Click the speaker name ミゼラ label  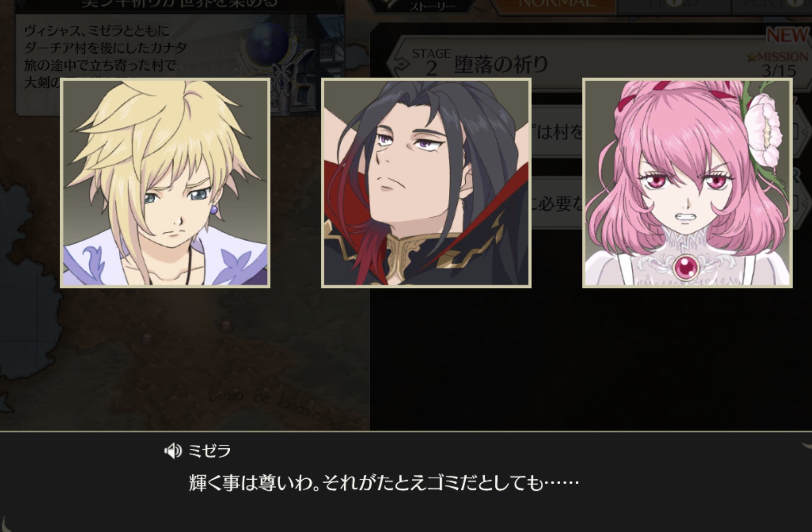tap(209, 451)
